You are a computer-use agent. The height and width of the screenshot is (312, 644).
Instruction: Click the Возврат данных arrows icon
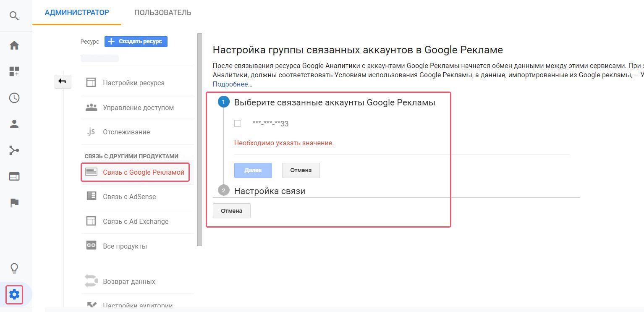91,281
